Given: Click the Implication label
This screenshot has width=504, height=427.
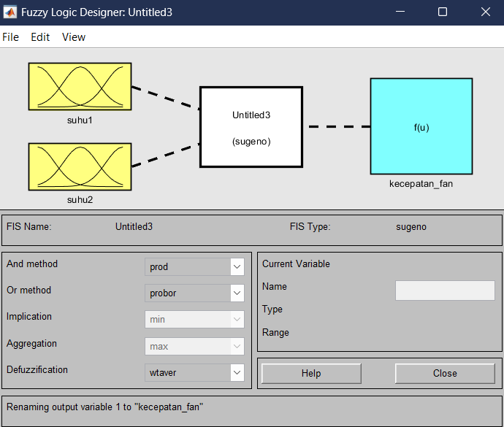Looking at the screenshot, I should click(29, 317).
